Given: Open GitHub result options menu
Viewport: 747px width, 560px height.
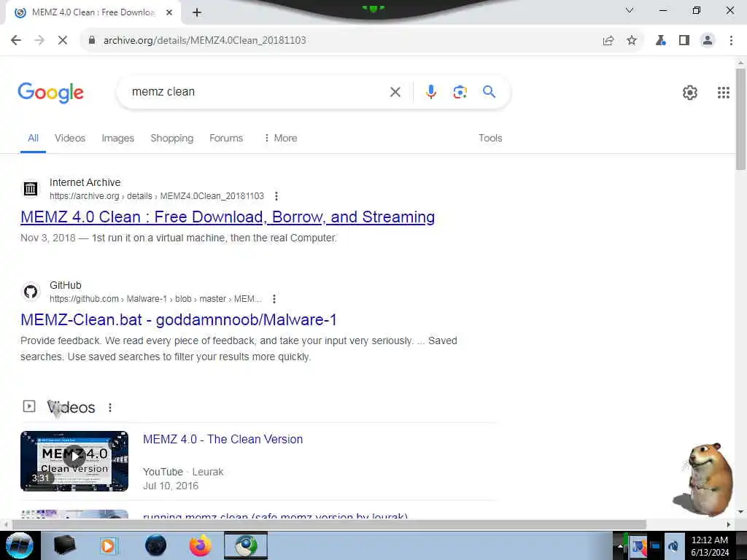Looking at the screenshot, I should (x=274, y=299).
